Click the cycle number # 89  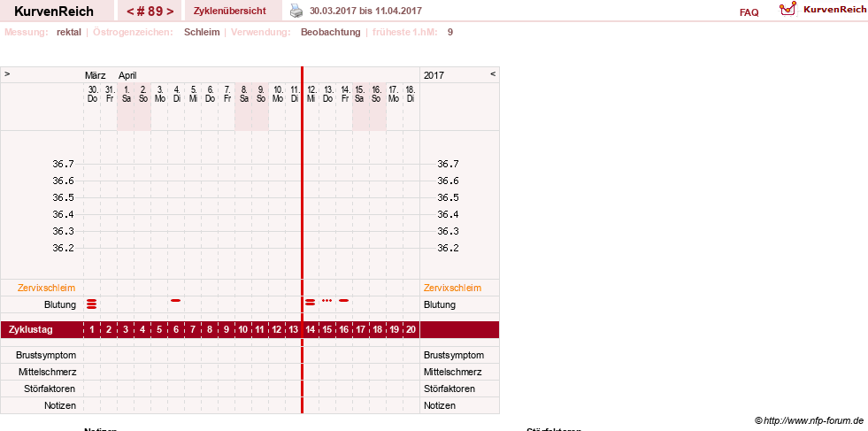[150, 12]
